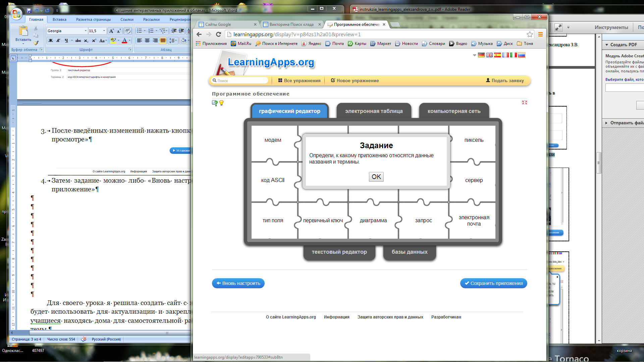Clear formatting with eraser icon in Word
The height and width of the screenshot is (362, 644).
(x=127, y=31)
